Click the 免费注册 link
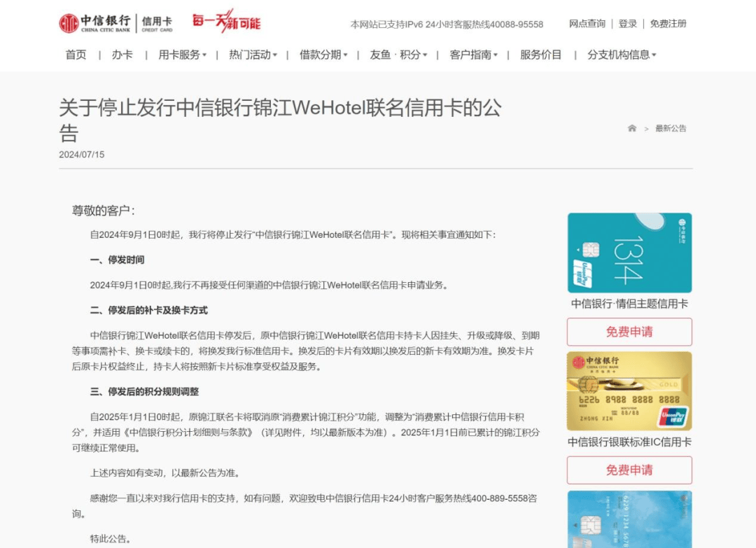Image resolution: width=756 pixels, height=548 pixels. (x=668, y=24)
